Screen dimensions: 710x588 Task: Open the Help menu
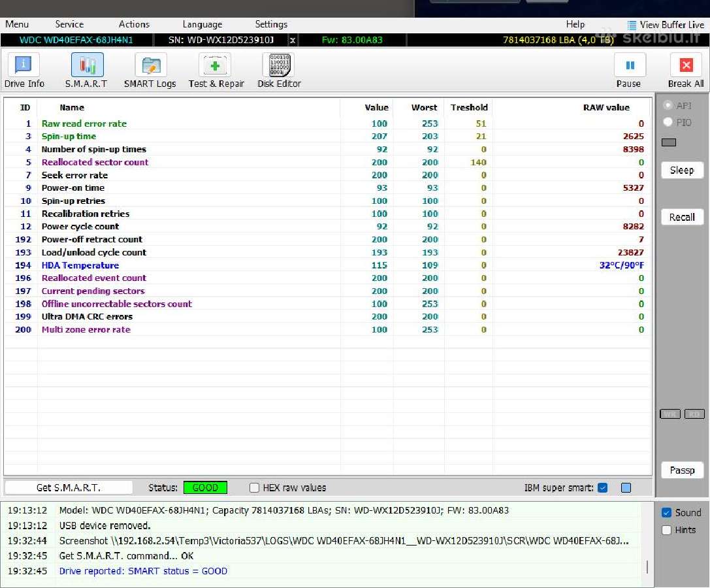[575, 24]
